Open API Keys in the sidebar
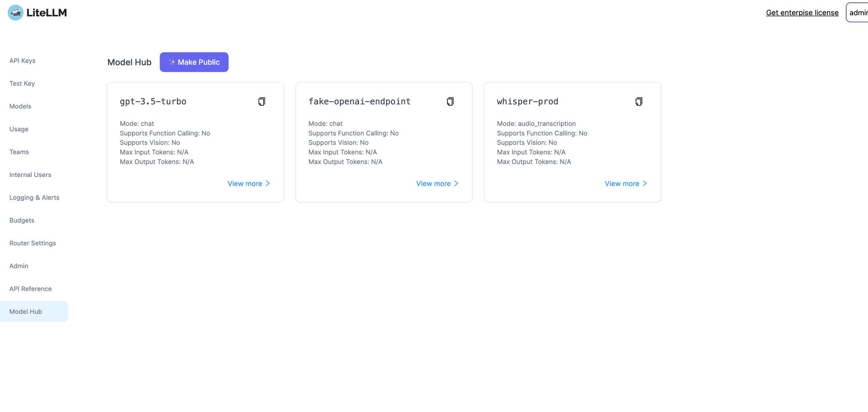868x412 pixels. click(22, 61)
